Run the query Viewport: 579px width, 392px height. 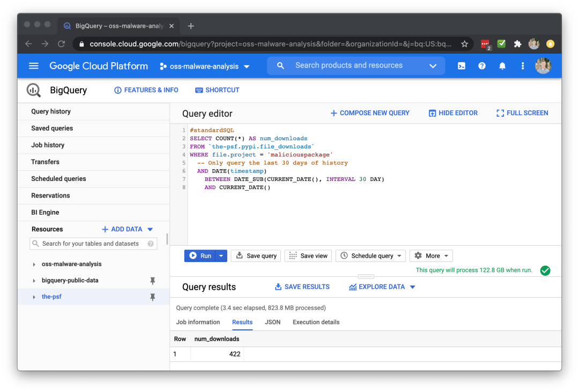coord(200,256)
